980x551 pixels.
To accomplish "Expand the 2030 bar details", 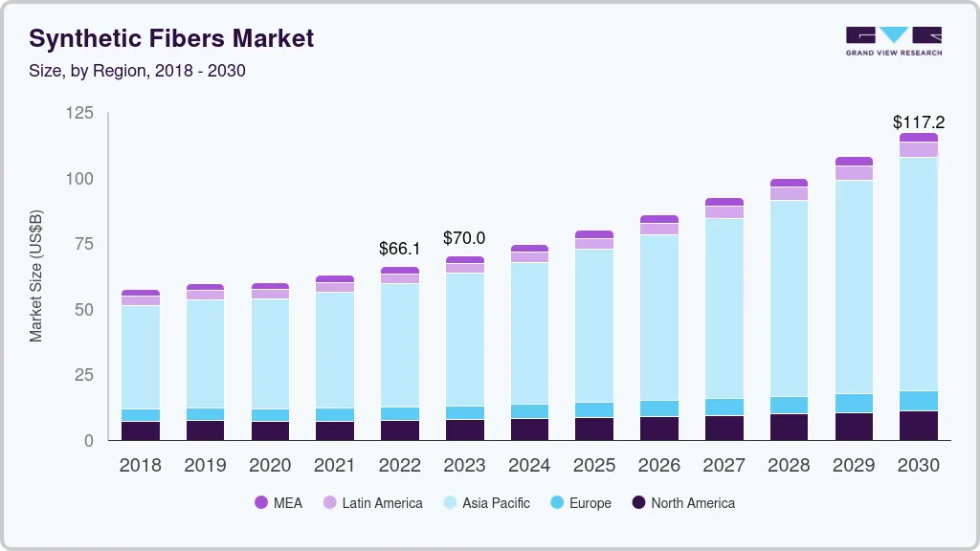I will tap(918, 287).
